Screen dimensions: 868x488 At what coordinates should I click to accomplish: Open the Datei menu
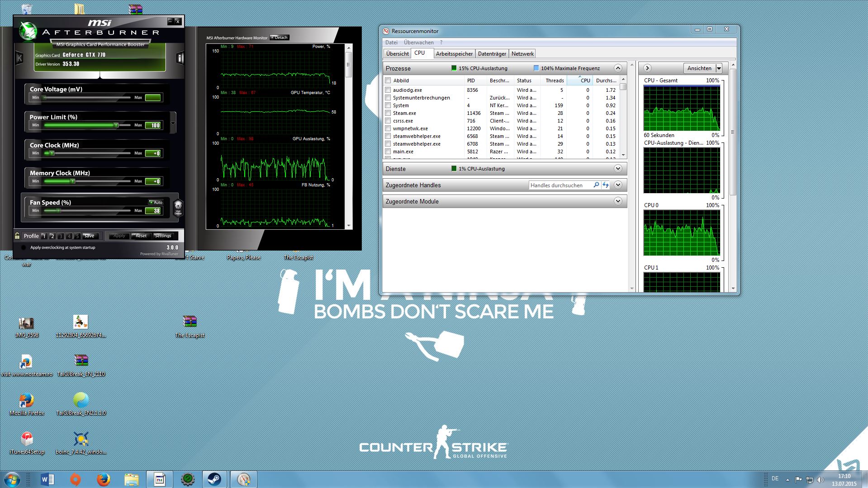click(x=391, y=43)
